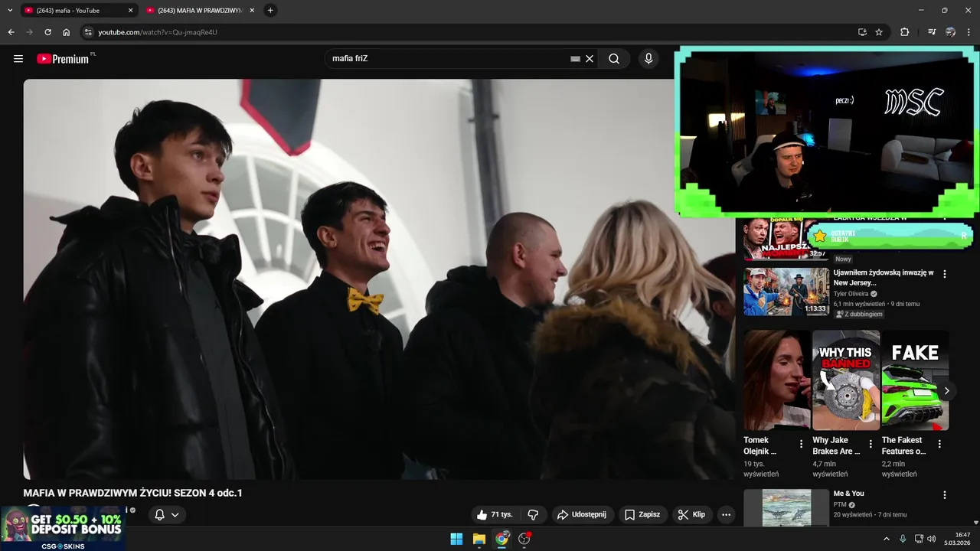The width and height of the screenshot is (980, 551).
Task: Open the Chrome three-dot menu
Action: tap(969, 32)
